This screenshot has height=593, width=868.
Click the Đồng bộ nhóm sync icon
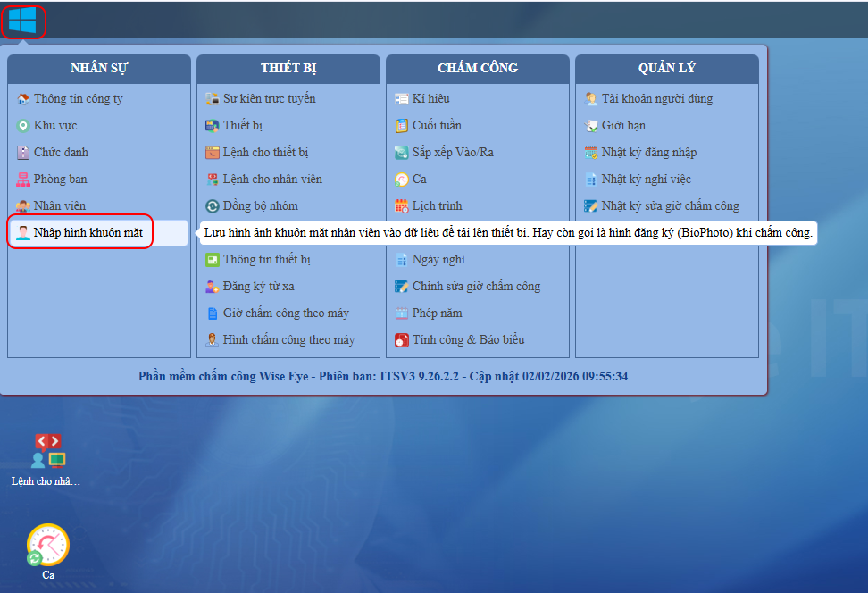[x=213, y=206]
